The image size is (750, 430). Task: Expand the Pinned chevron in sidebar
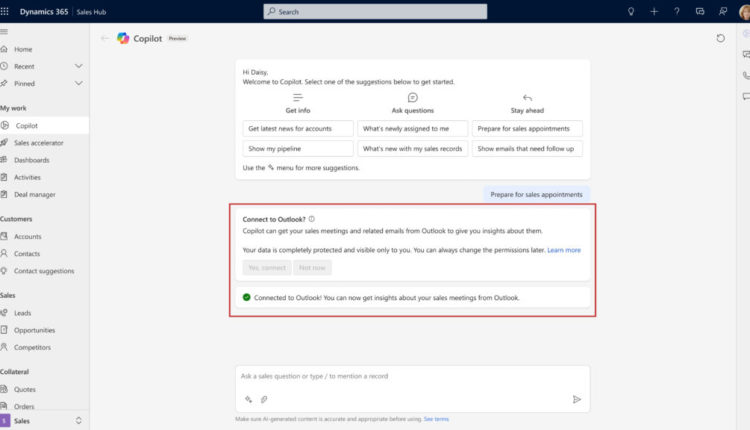click(78, 83)
